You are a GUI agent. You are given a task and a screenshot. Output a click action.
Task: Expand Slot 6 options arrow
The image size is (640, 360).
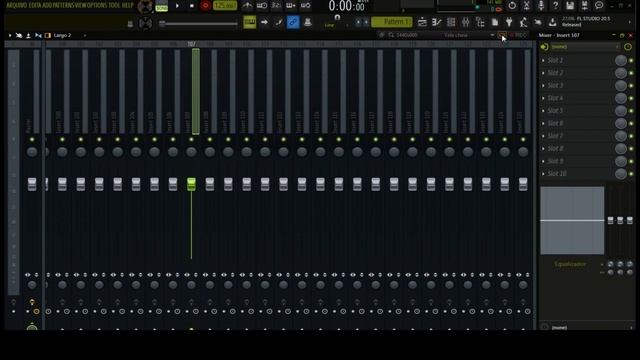click(x=543, y=123)
